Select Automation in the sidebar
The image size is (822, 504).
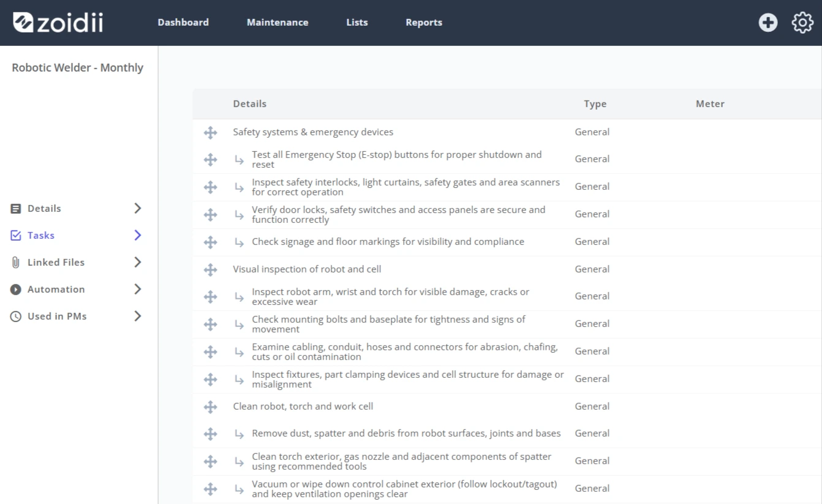tap(56, 289)
